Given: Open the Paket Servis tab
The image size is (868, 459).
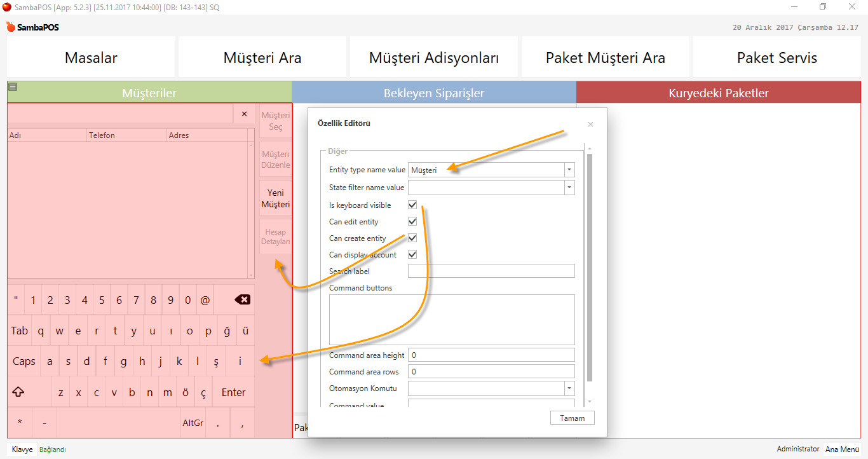Looking at the screenshot, I should [776, 58].
